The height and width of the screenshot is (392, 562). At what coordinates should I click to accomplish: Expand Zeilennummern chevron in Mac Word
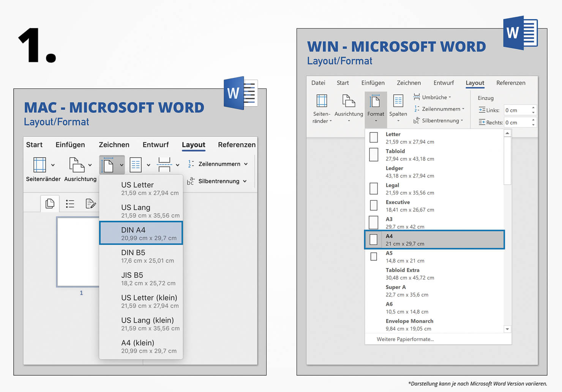pyautogui.click(x=246, y=164)
